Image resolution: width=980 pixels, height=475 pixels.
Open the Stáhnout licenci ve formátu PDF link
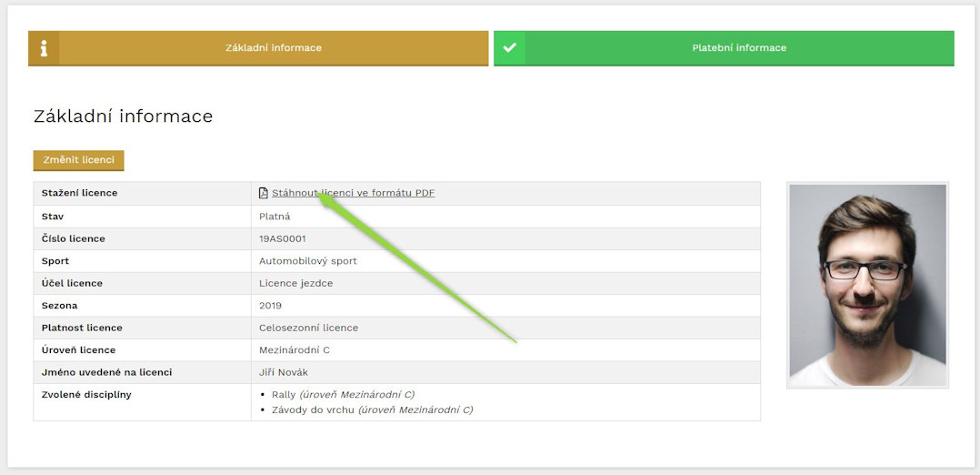pyautogui.click(x=353, y=193)
